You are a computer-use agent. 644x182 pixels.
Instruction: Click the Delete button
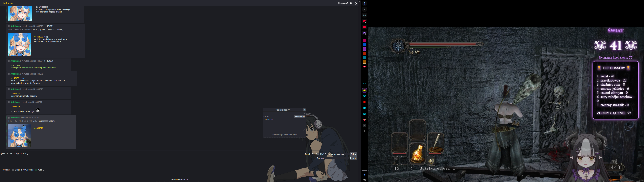click(354, 154)
